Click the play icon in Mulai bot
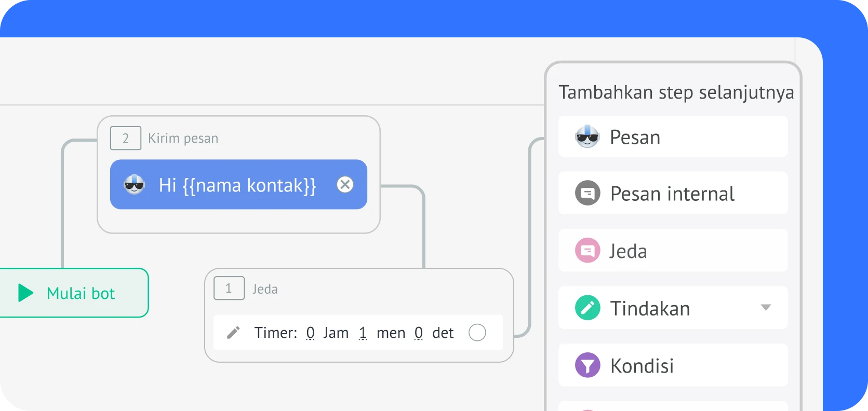The image size is (868, 411). pos(25,293)
